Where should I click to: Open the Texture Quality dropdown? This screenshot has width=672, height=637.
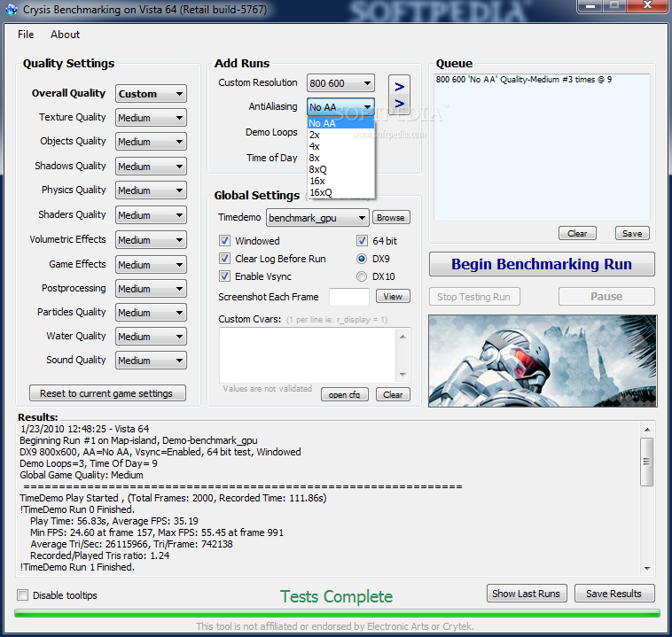click(151, 117)
